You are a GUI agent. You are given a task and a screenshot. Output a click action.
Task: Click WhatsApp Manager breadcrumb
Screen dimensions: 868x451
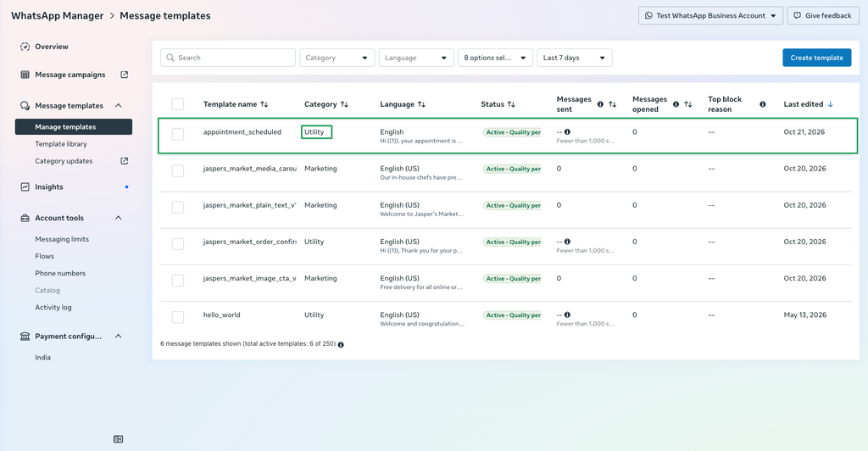(x=57, y=15)
